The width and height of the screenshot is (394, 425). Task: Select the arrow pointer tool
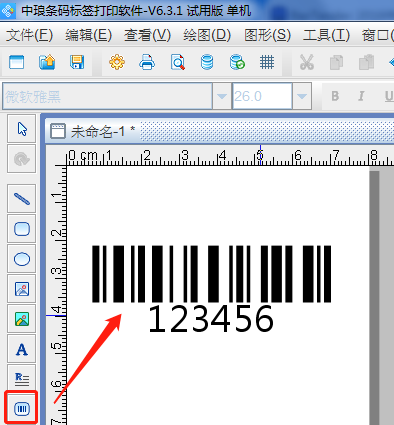22,129
